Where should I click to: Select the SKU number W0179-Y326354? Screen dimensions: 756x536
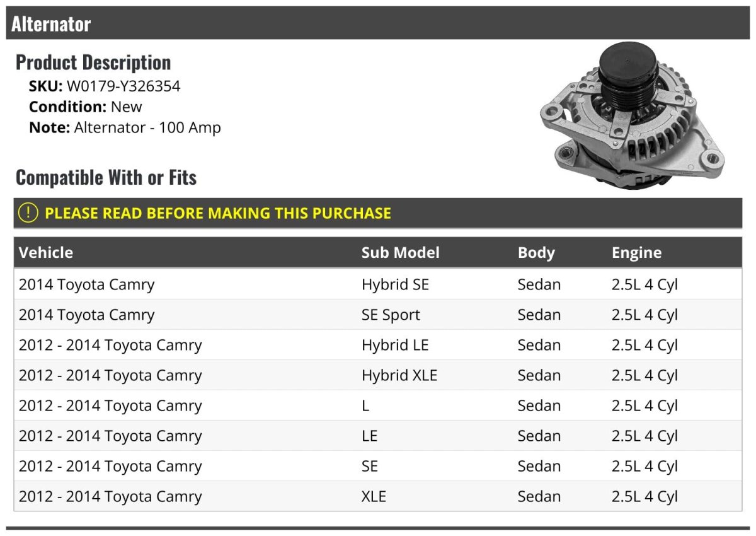click(123, 86)
